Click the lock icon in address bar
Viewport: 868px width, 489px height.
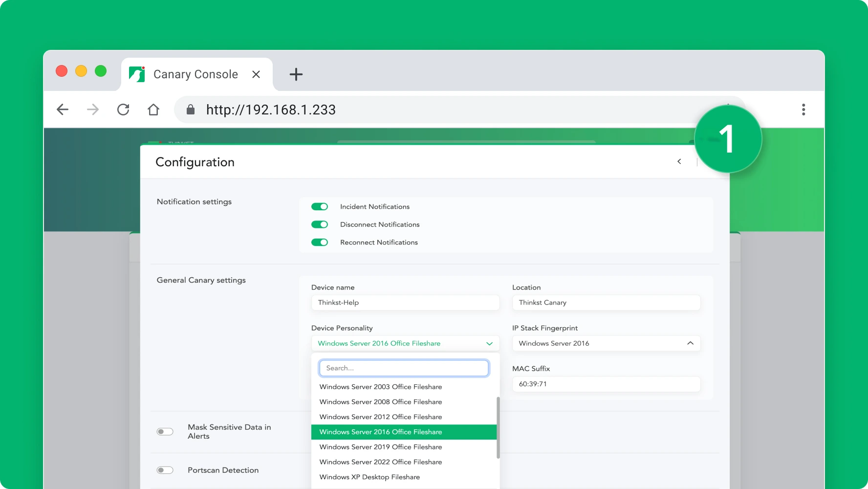[191, 110]
